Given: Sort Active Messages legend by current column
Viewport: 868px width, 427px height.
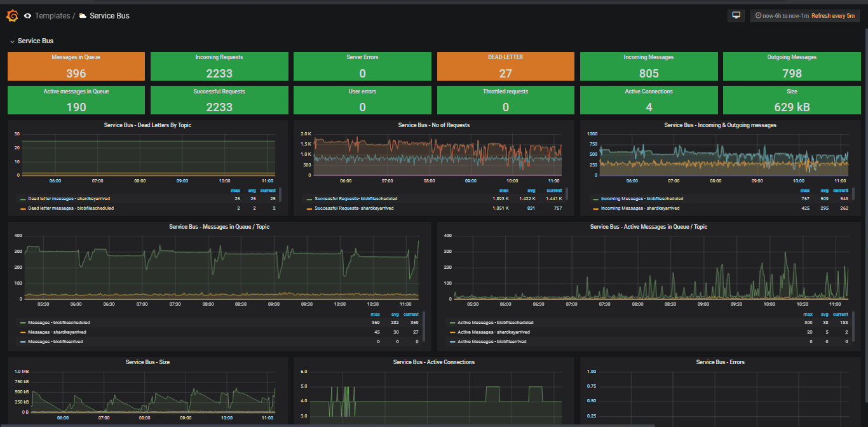Looking at the screenshot, I should 840,314.
